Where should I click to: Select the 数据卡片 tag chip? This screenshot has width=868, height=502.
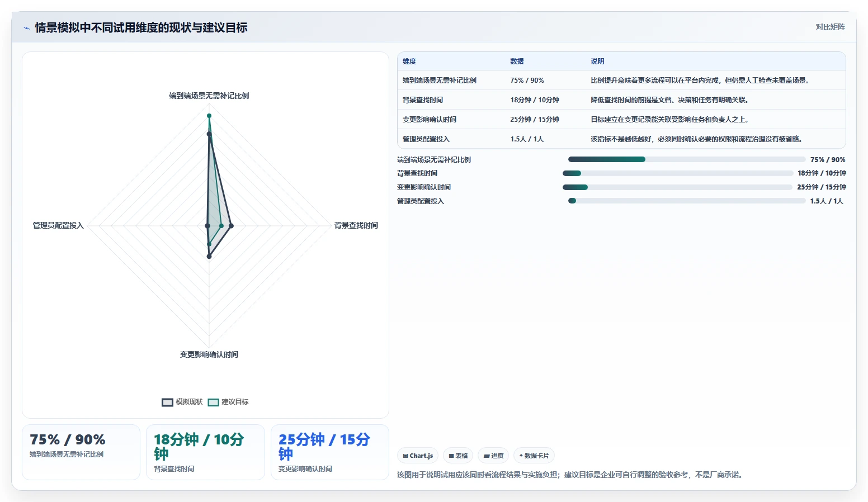point(534,456)
